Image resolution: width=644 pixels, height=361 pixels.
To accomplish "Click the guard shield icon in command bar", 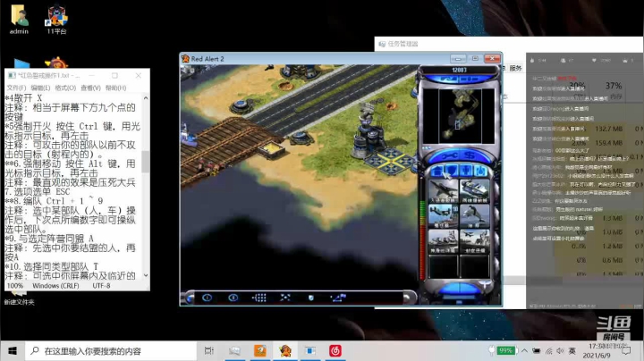I will point(311,298).
